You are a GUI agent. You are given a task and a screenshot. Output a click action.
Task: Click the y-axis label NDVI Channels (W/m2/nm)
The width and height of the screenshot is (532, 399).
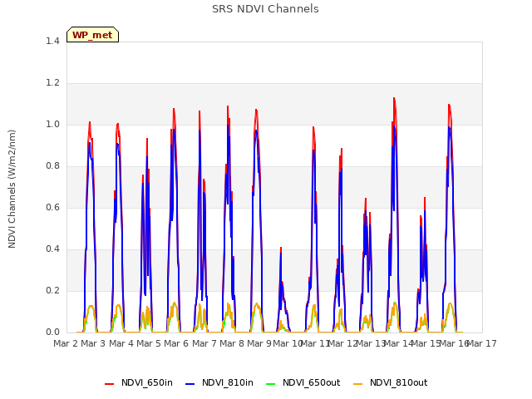(x=12, y=189)
